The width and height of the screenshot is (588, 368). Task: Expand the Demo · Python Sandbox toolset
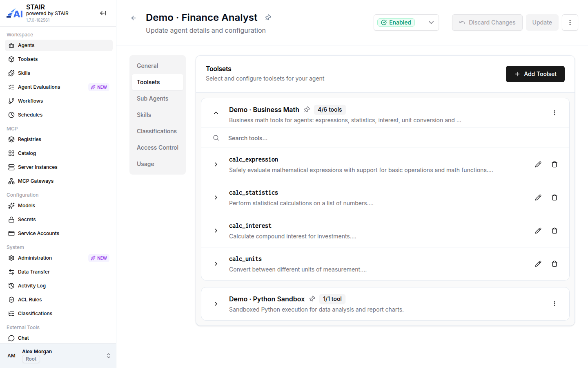coord(216,304)
